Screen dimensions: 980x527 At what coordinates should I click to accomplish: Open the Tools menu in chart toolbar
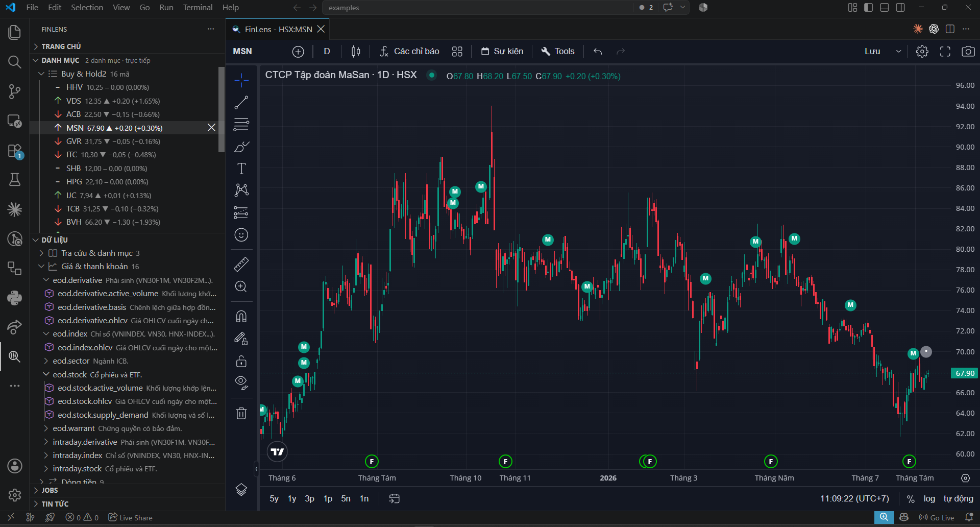tap(558, 52)
